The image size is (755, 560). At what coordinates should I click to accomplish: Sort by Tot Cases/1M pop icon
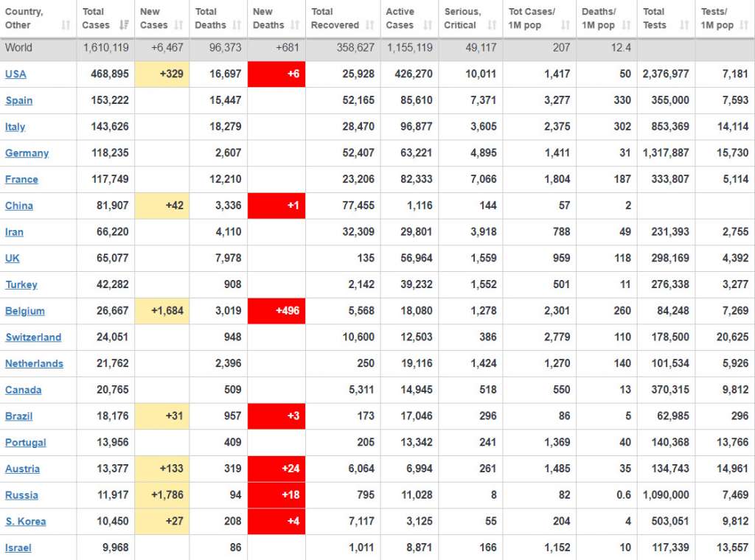[x=566, y=25]
